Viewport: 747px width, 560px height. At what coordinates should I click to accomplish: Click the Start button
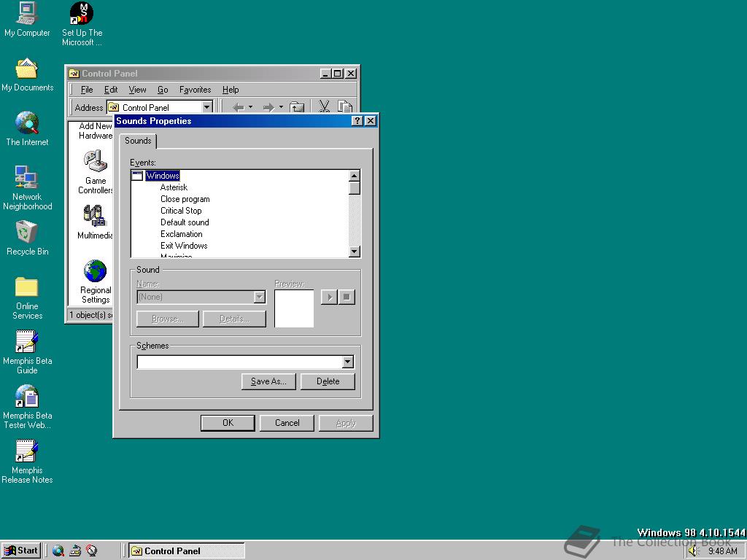click(21, 551)
